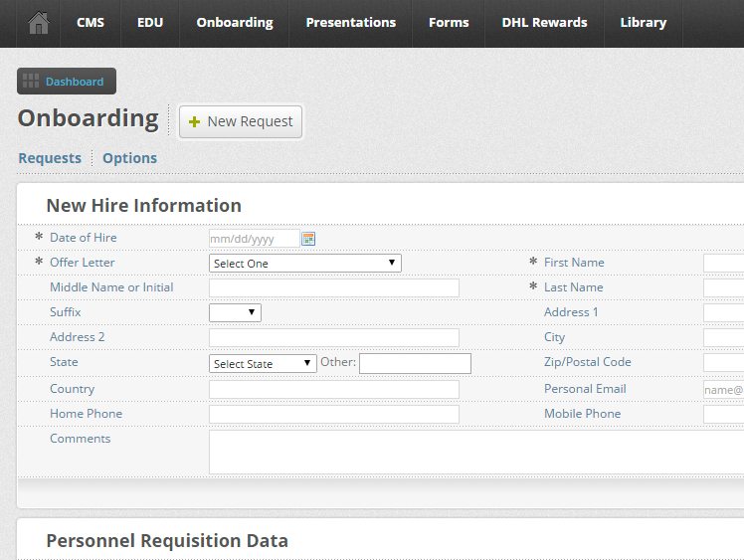Click the Personnel Requisition Data heading

tap(167, 540)
